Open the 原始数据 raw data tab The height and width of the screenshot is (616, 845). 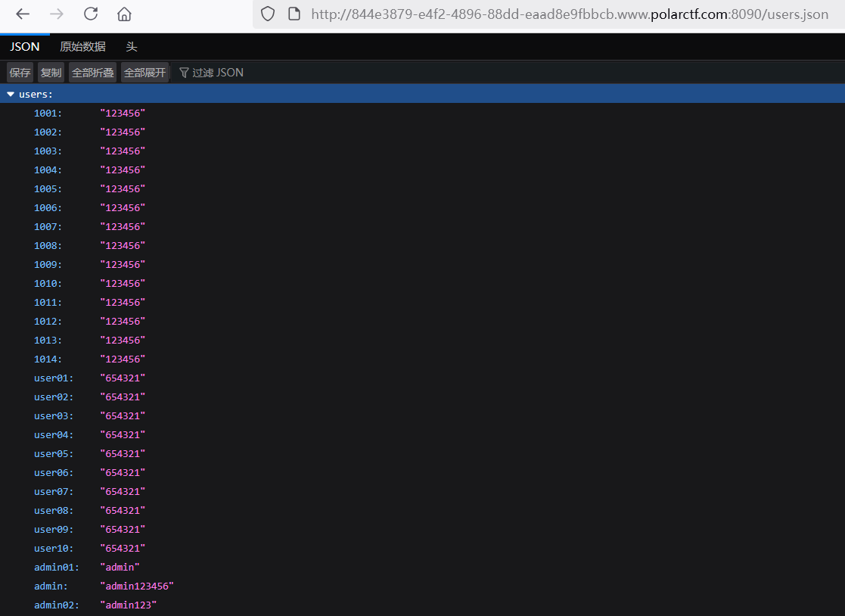[83, 47]
